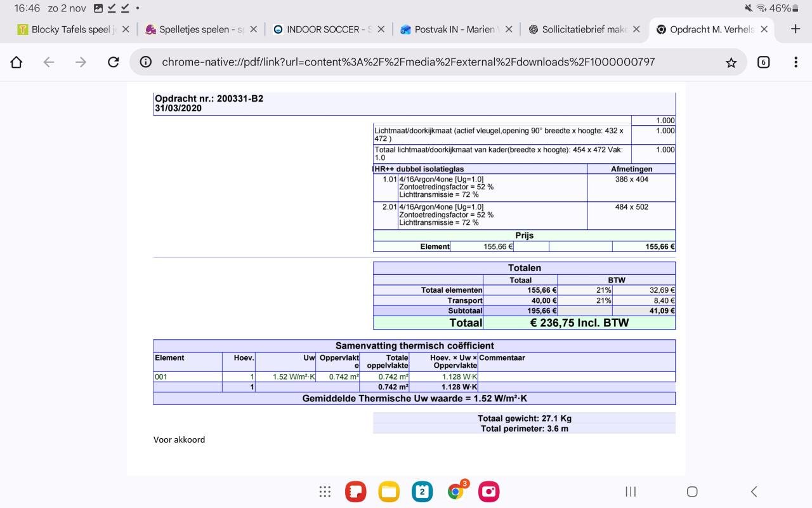Screen dimensions: 812x508
Task: Tap the Chrome home page icon
Action: pos(16,62)
